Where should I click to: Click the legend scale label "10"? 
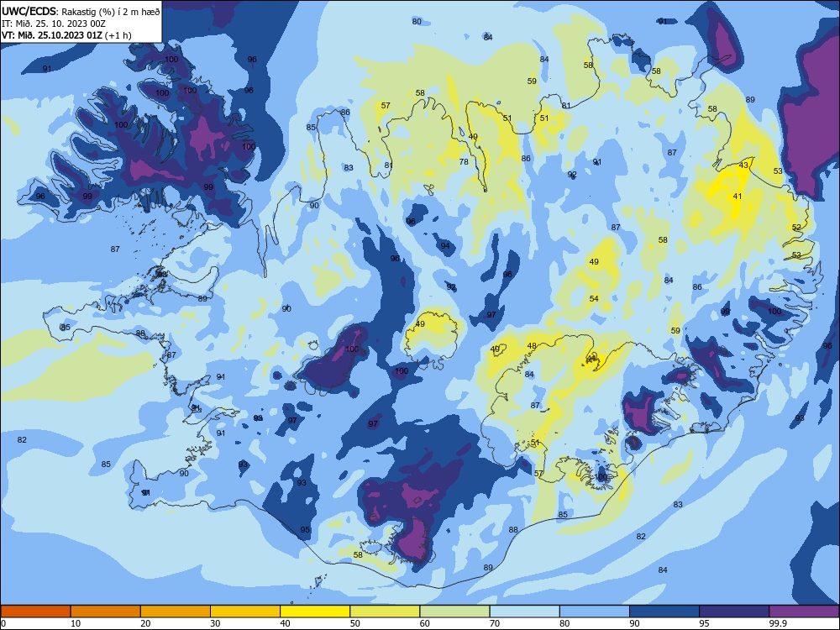(76, 623)
